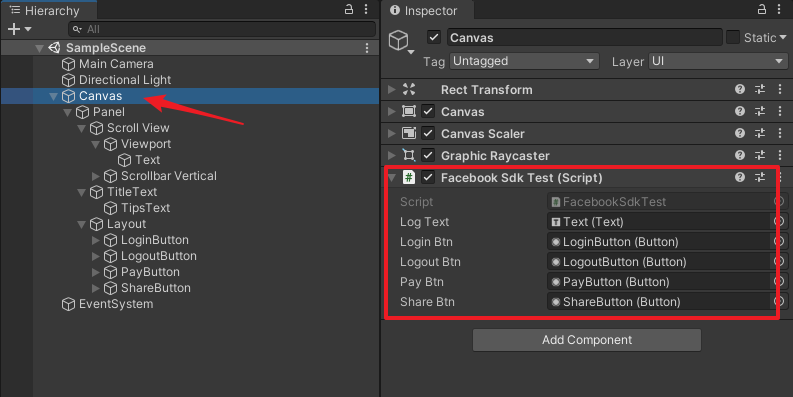Viewport: 793px width, 397px height.
Task: Open object picker for Pay Btn field
Action: [x=779, y=282]
